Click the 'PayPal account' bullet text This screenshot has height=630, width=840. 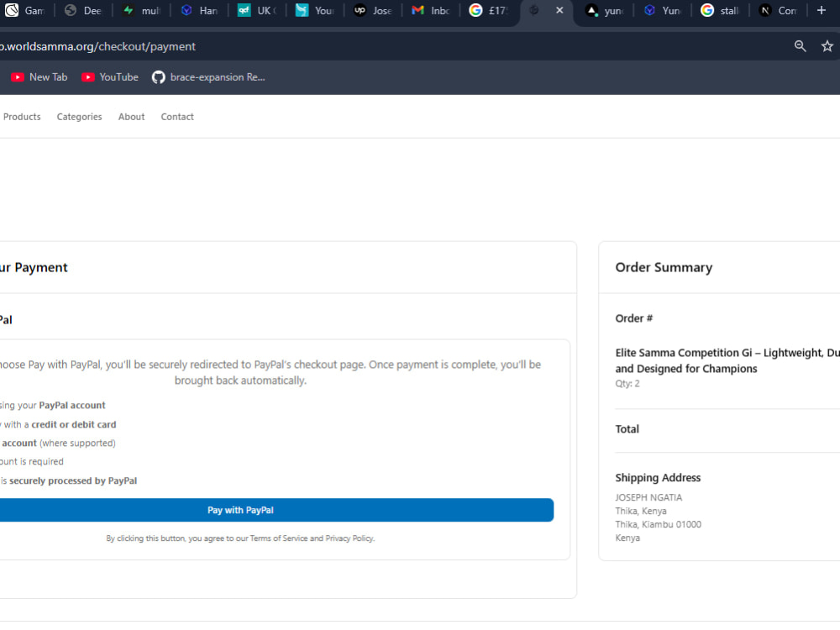tap(72, 406)
